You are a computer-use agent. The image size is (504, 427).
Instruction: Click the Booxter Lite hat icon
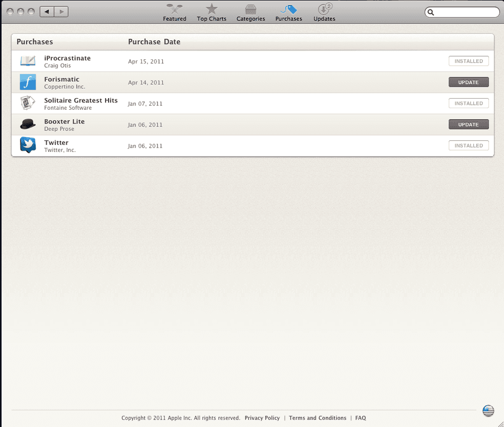[x=28, y=124]
